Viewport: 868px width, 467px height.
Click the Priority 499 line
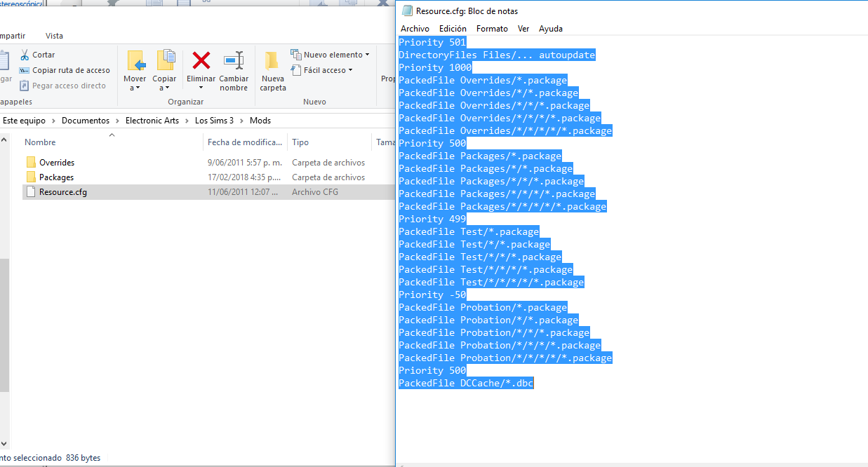coord(432,219)
